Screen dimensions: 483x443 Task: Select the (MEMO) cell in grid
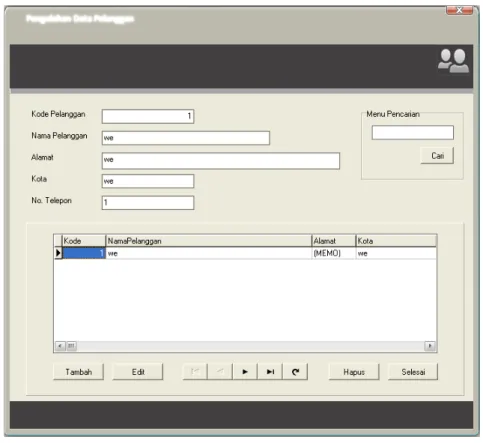coord(334,253)
